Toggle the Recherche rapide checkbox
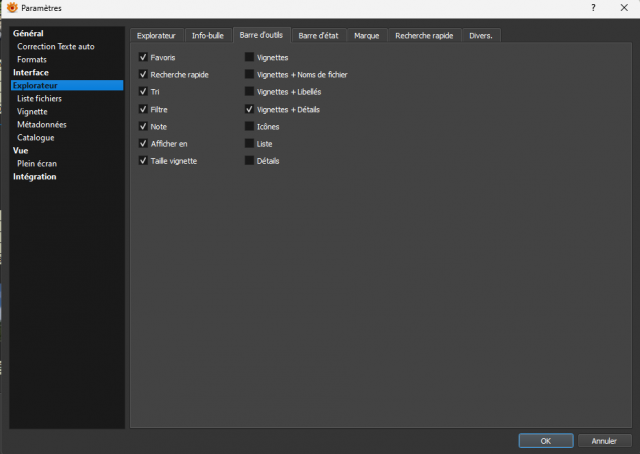The height and width of the screenshot is (454, 640). [x=143, y=74]
